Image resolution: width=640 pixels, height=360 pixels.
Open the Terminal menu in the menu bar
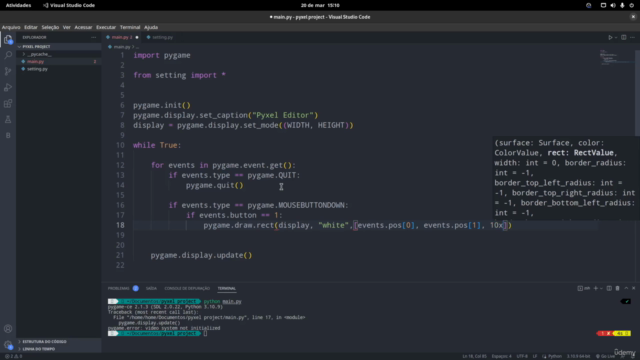(x=130, y=27)
